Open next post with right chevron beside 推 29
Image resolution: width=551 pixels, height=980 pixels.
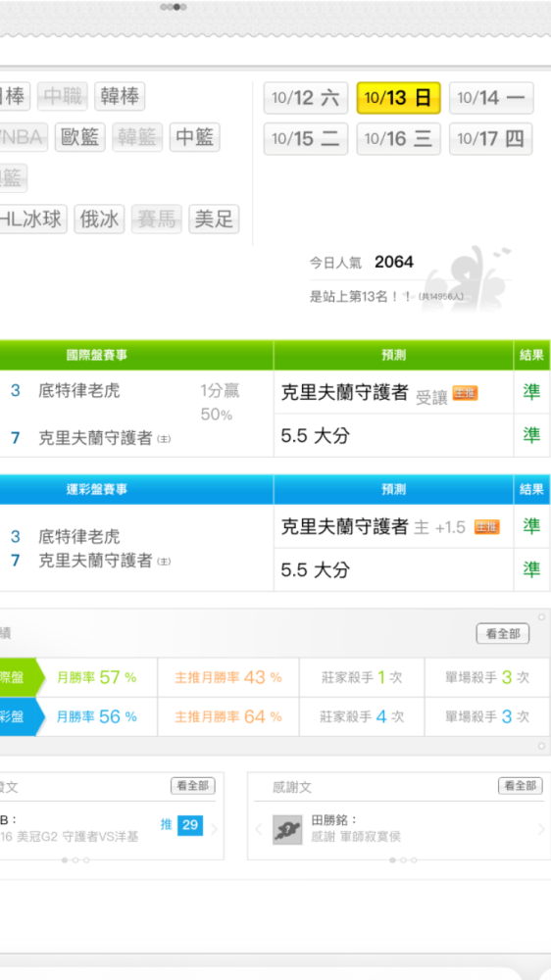click(214, 829)
